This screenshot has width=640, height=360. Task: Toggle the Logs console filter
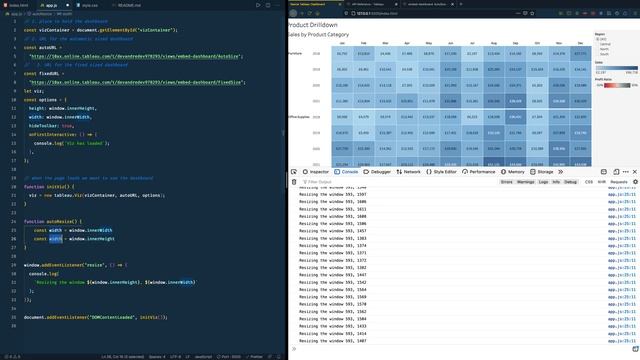click(543, 182)
